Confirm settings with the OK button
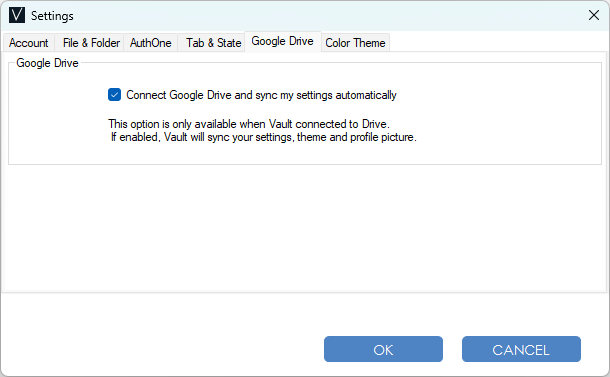610x377 pixels. (x=383, y=349)
